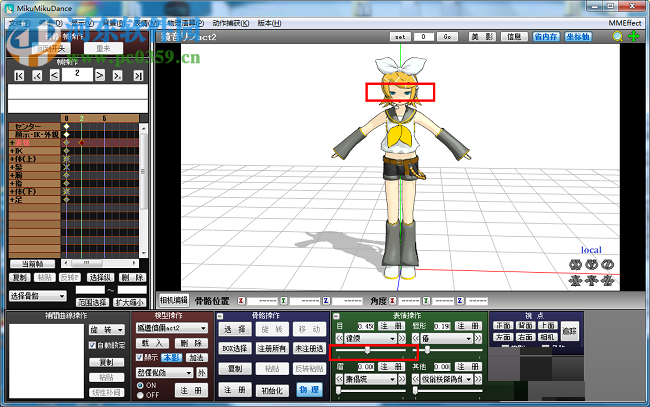Open the rotation dropdown in interpolation panel
This screenshot has width=650, height=407.
point(107,330)
